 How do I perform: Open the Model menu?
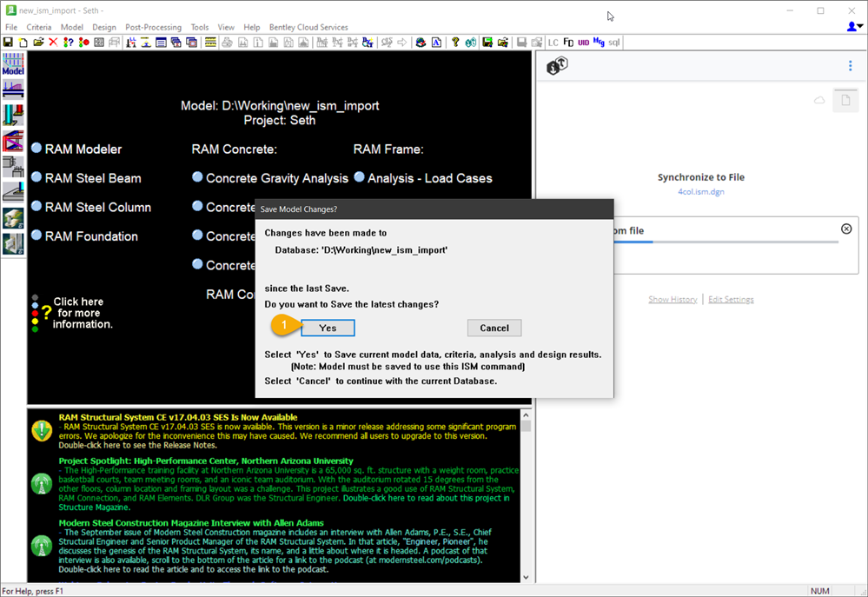point(72,27)
